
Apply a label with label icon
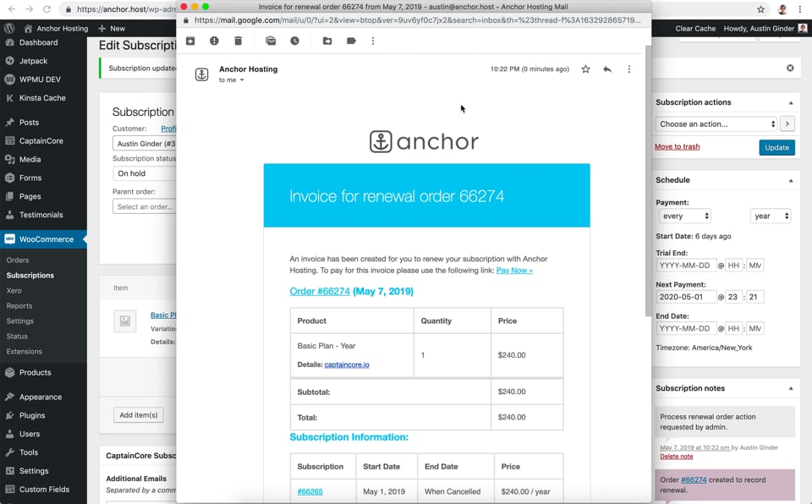point(351,41)
